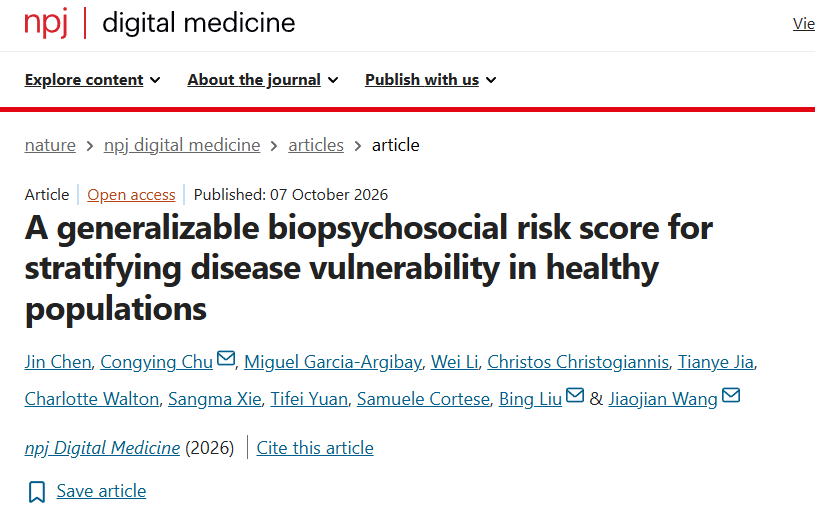815x508 pixels.
Task: Go to the nature breadcrumb link
Action: click(50, 145)
